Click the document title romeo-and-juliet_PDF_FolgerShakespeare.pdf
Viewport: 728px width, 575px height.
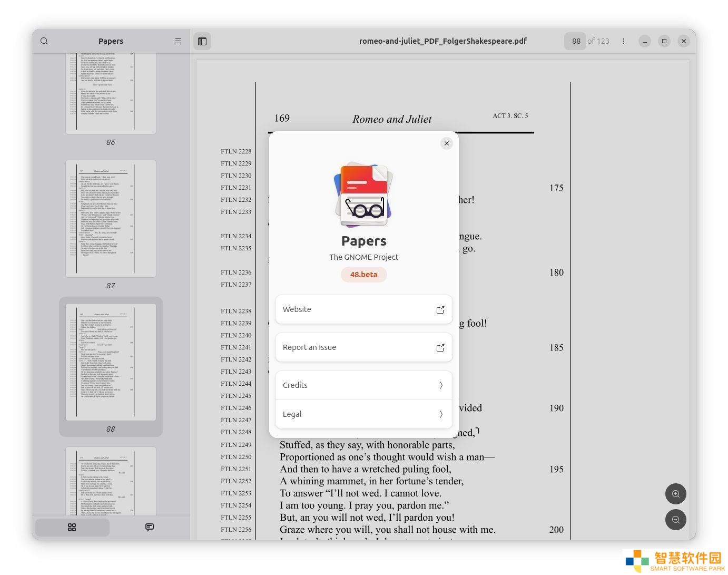443,41
